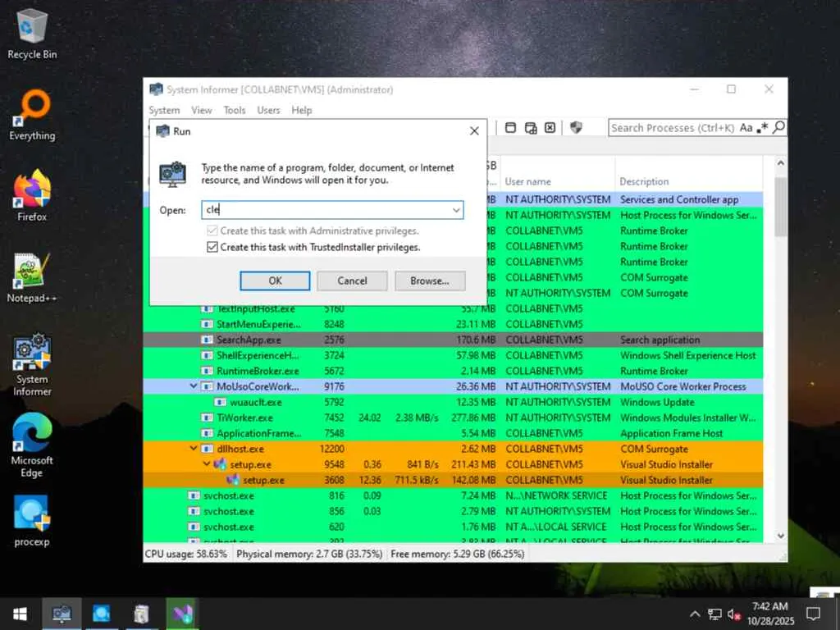Click the scroll down arrow of process list
This screenshot has height=630, width=840.
tap(781, 536)
